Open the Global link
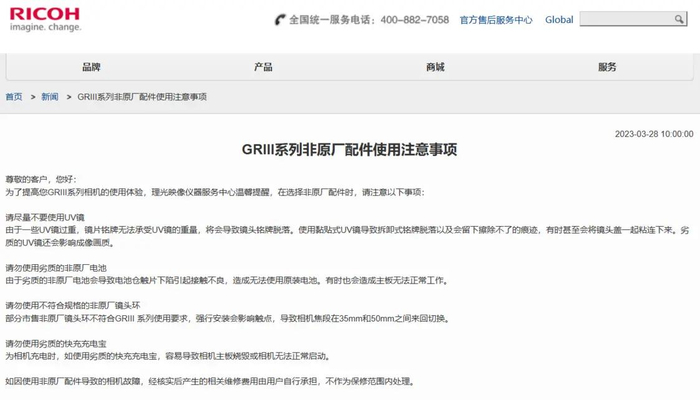 tap(559, 20)
